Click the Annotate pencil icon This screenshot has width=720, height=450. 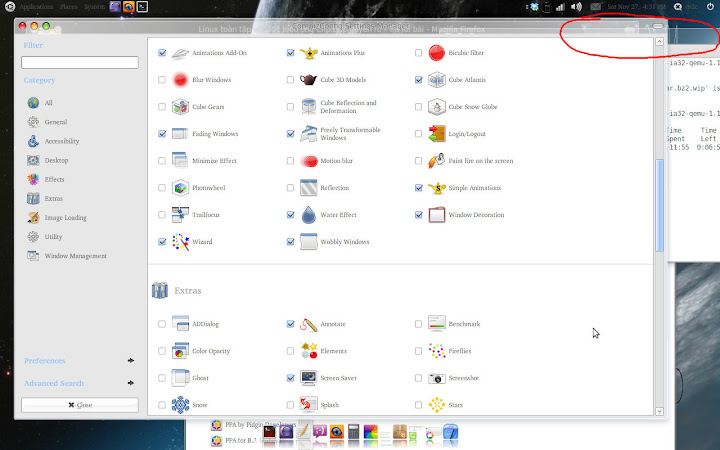click(309, 324)
